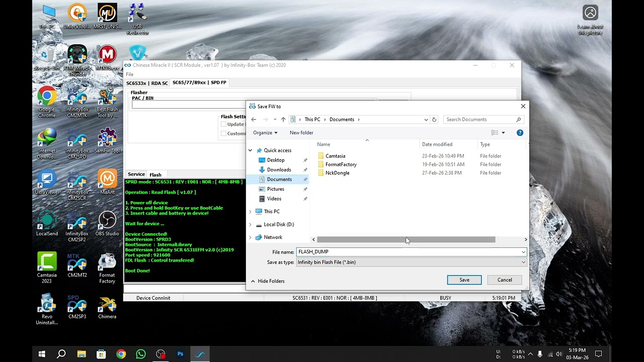The width and height of the screenshot is (644, 362).
Task: Open SamFw Tool desktop shortcut
Action: click(107, 141)
